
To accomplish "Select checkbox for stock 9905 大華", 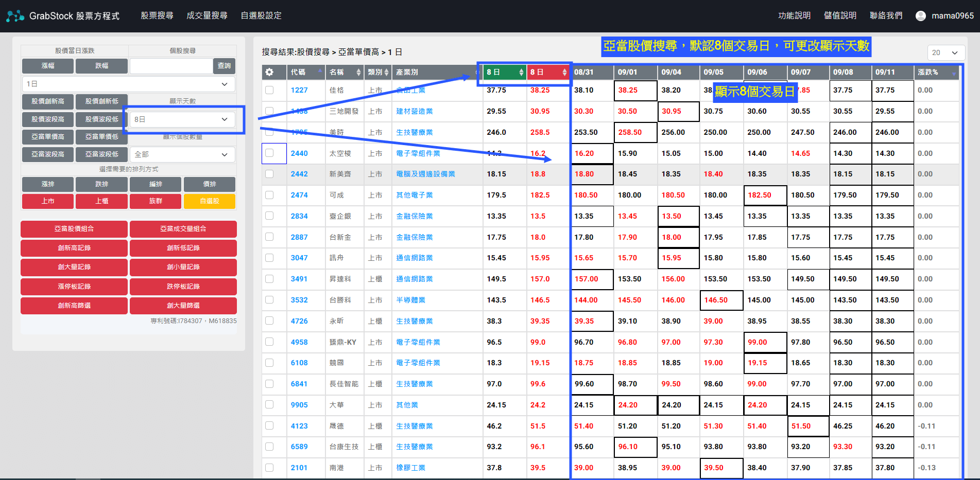I will click(x=269, y=405).
